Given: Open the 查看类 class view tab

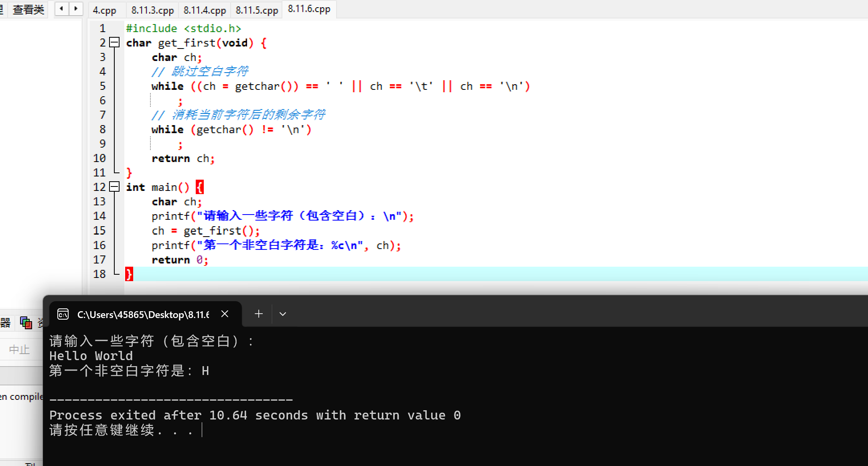Looking at the screenshot, I should tap(28, 10).
